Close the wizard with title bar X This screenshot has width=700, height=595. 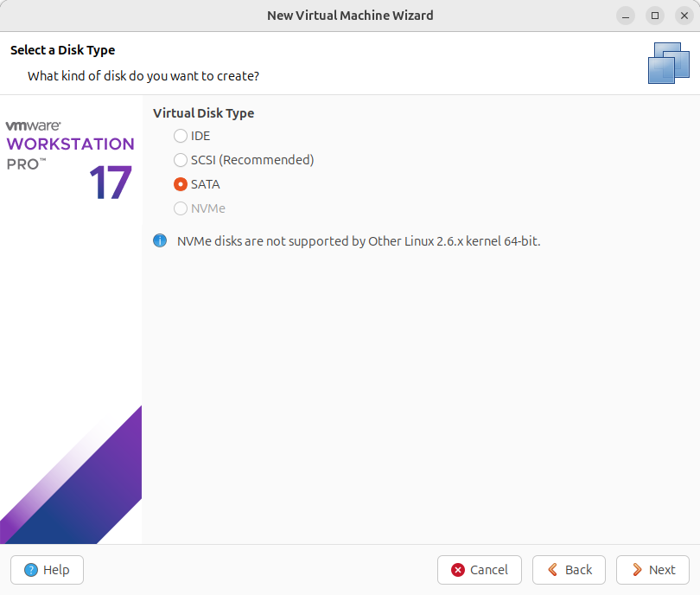[684, 16]
